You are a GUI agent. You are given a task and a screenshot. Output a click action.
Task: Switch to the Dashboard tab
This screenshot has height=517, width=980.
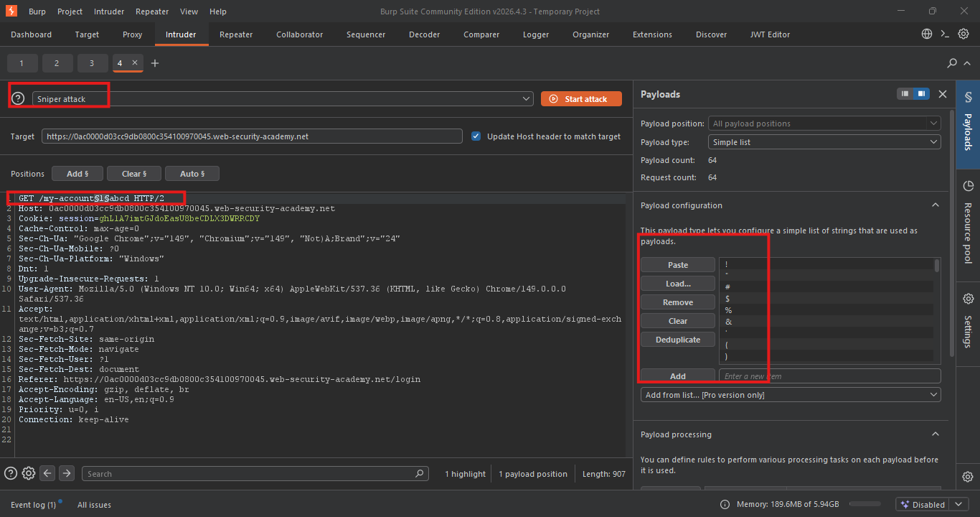(31, 34)
